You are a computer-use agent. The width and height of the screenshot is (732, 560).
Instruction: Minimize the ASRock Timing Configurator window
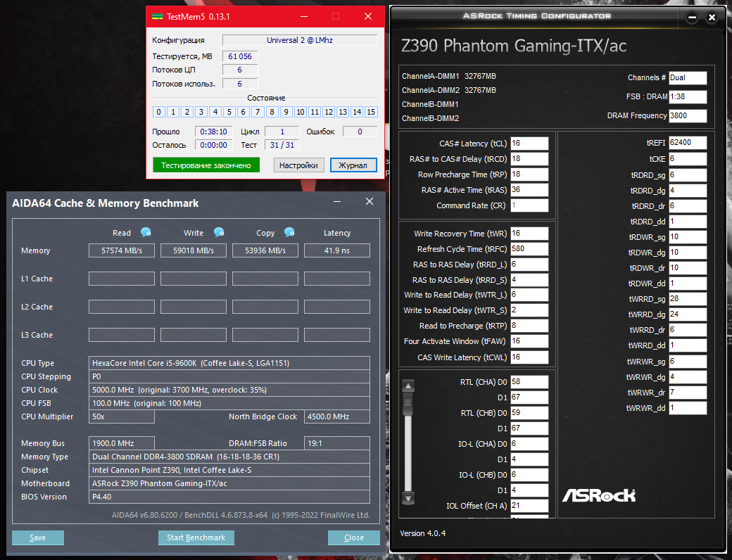click(693, 18)
